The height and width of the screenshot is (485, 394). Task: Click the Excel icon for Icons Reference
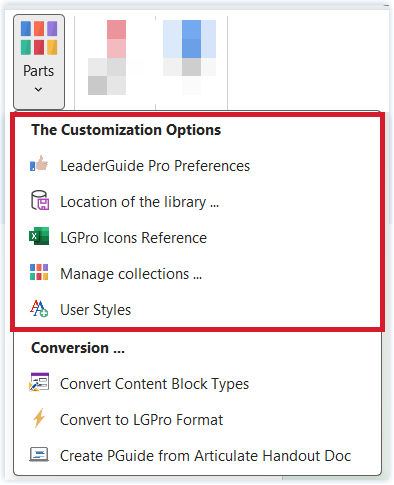pos(39,236)
